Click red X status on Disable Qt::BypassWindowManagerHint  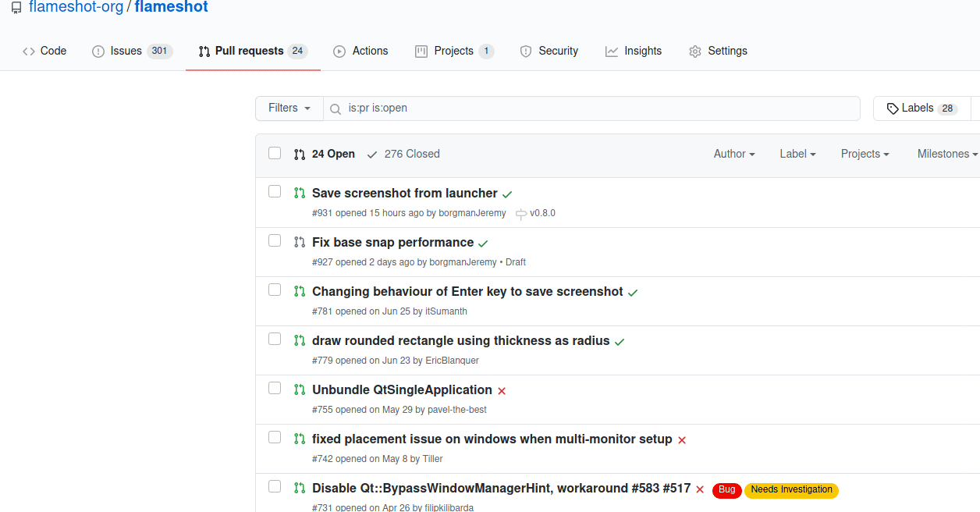(x=700, y=489)
